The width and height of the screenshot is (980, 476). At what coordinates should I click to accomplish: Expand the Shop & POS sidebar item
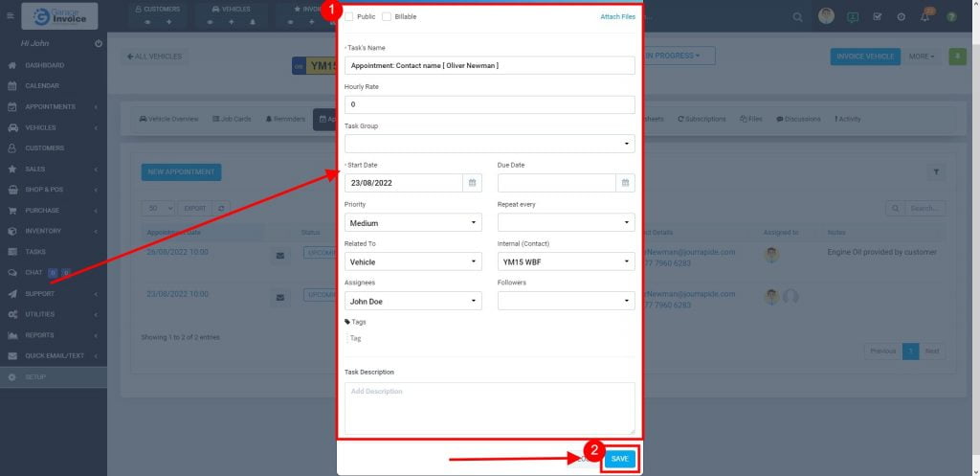pyautogui.click(x=54, y=190)
